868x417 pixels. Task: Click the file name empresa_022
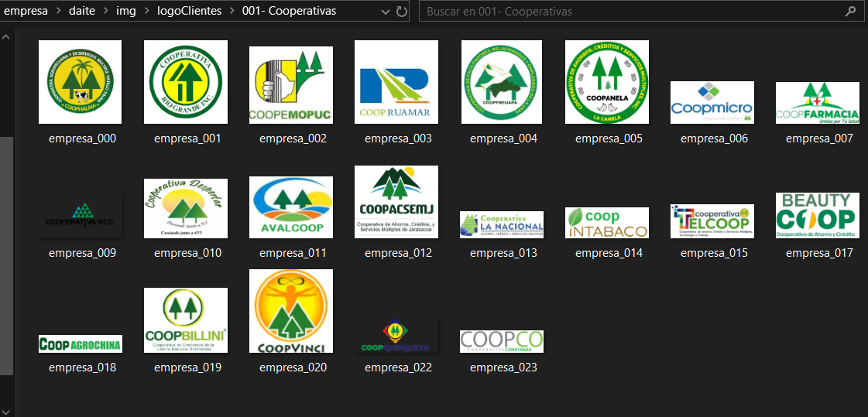[x=399, y=367]
